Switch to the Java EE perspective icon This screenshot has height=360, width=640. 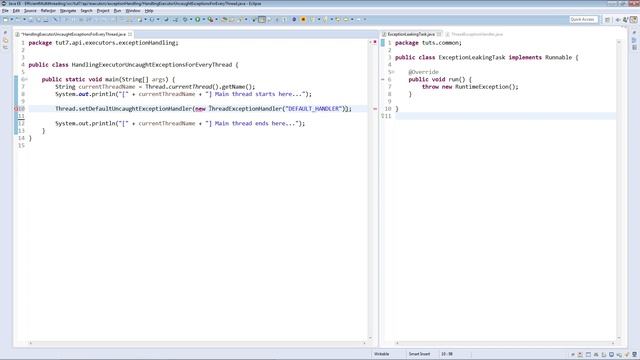click(x=633, y=19)
